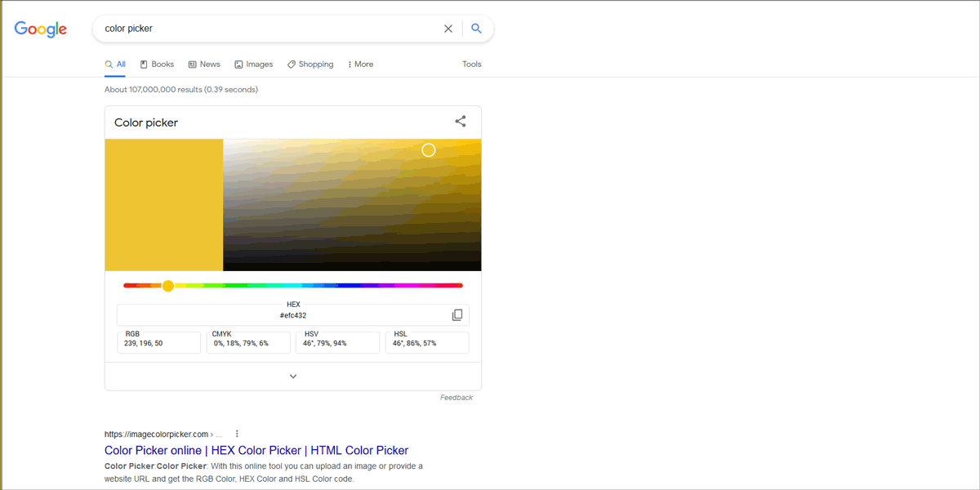Click the HEX value field #efc432

293,315
